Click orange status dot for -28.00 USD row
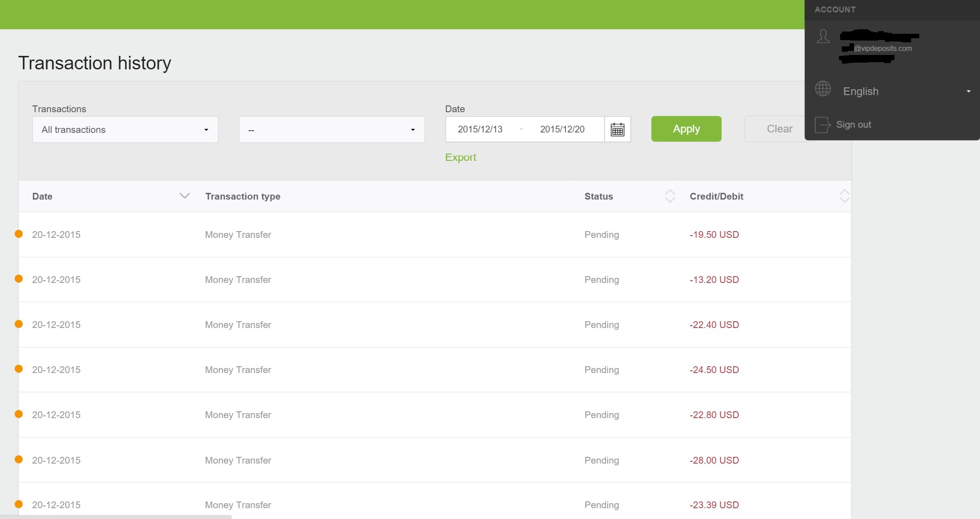980x519 pixels. coord(18,460)
